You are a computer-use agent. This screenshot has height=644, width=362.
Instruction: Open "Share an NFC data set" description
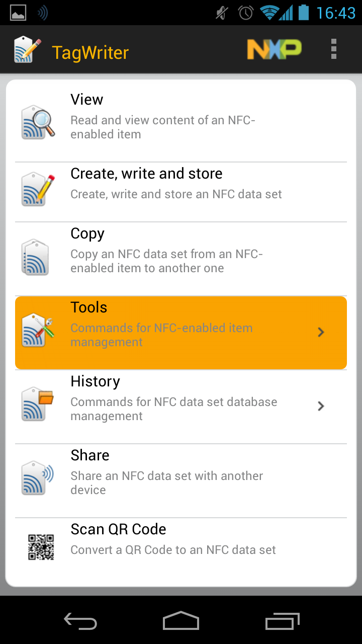[x=167, y=483]
